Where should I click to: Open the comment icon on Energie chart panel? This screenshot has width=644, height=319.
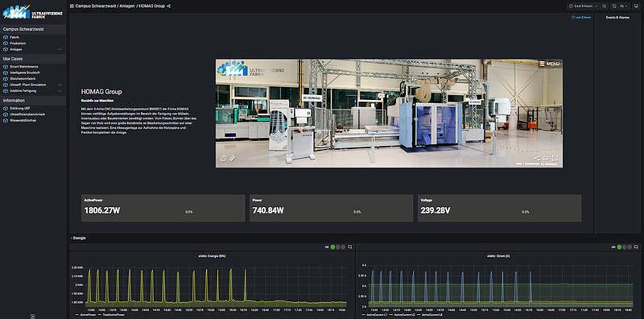pyautogui.click(x=350, y=247)
